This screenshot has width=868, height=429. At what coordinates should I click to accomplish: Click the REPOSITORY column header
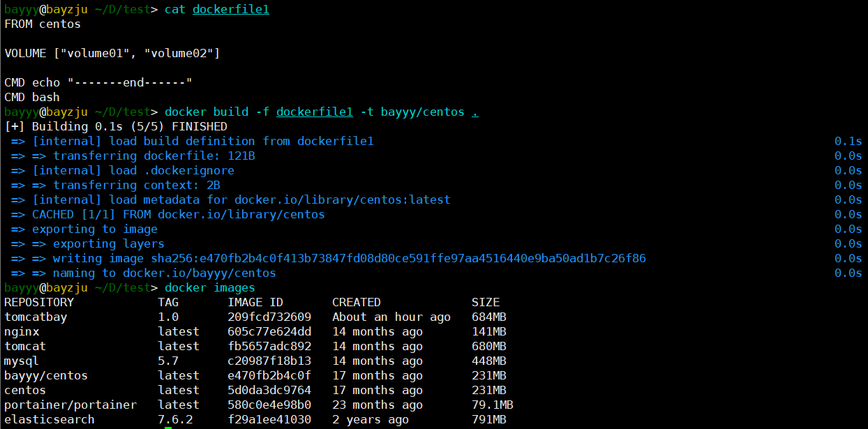point(39,302)
